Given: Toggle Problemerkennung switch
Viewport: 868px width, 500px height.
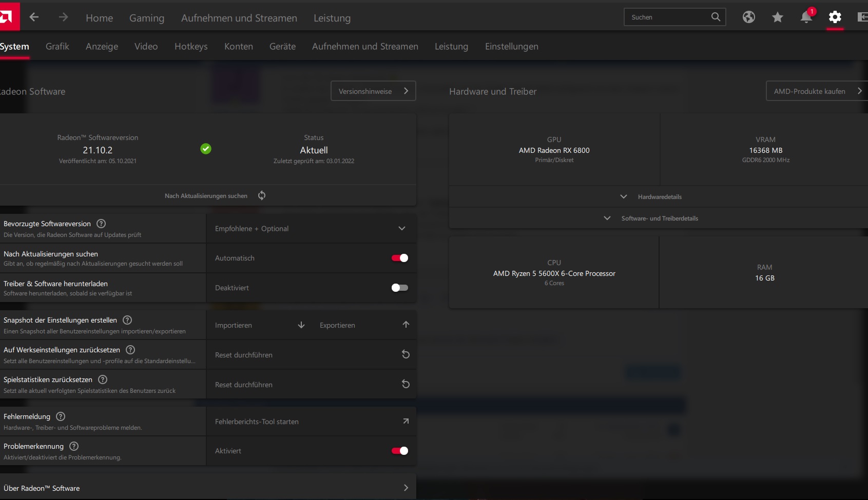Looking at the screenshot, I should coord(400,451).
